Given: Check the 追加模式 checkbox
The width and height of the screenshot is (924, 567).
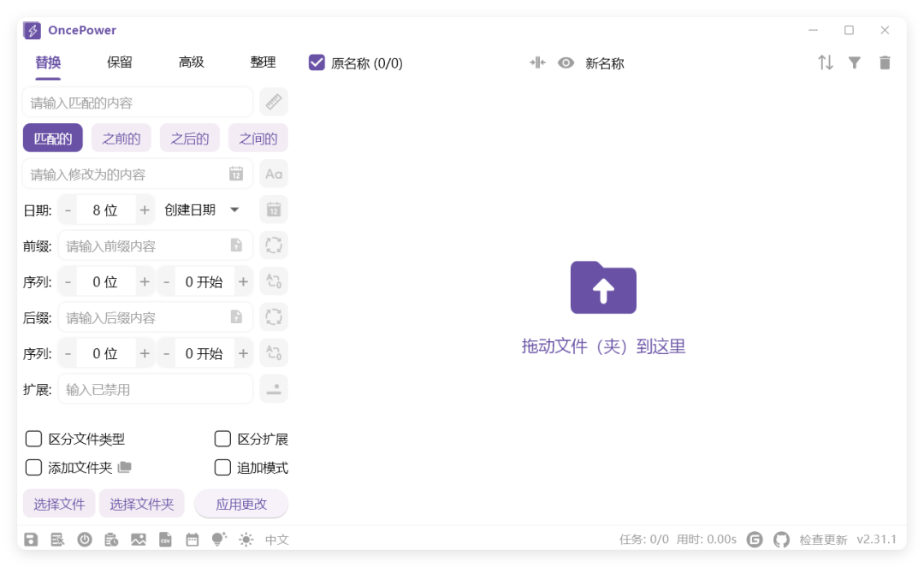Looking at the screenshot, I should tap(222, 468).
